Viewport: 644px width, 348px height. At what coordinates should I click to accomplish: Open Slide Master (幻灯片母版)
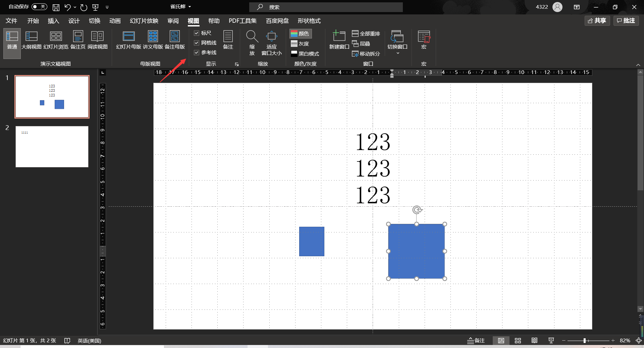pos(128,41)
